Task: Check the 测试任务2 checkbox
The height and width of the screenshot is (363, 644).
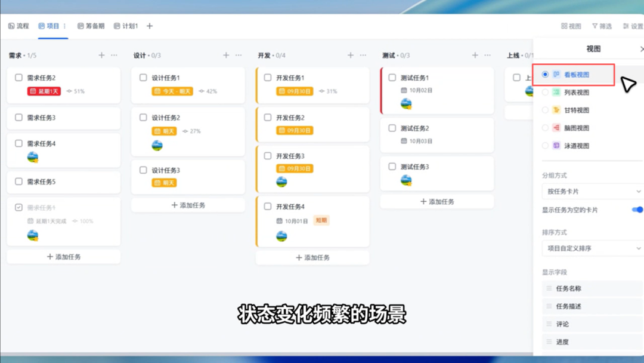Action: 392,128
